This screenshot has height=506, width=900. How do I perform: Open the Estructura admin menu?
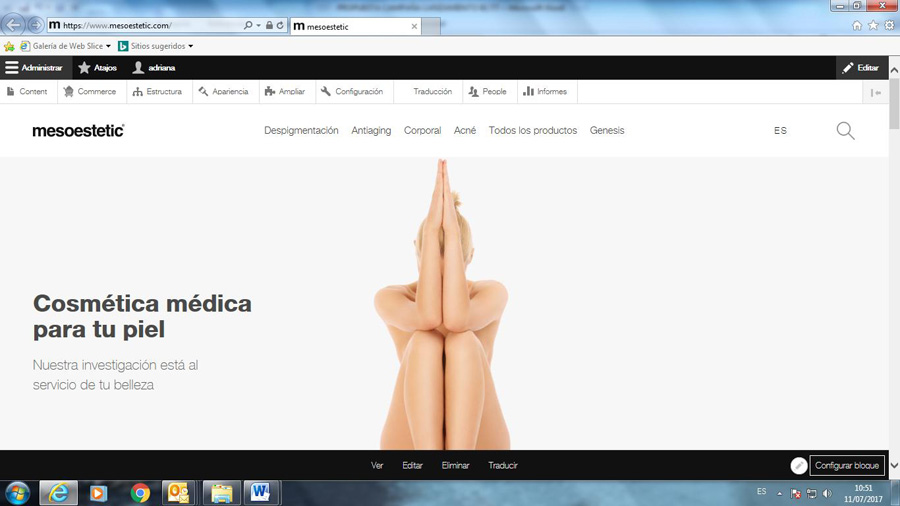point(157,92)
